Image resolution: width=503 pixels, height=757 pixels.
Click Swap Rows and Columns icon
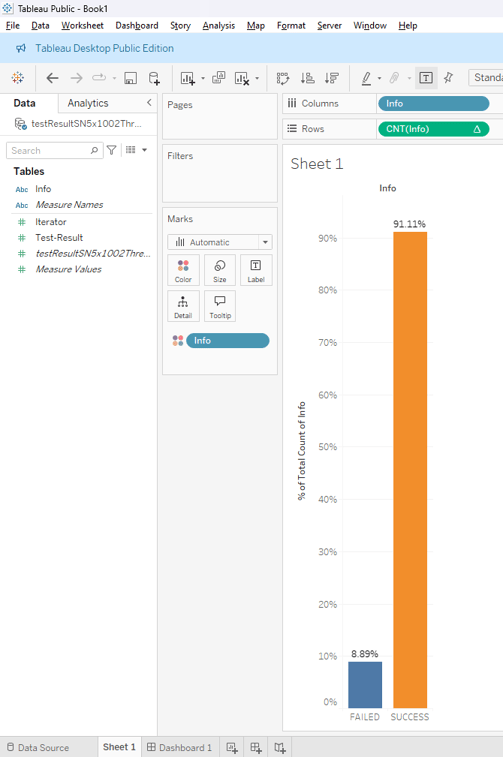click(x=283, y=78)
